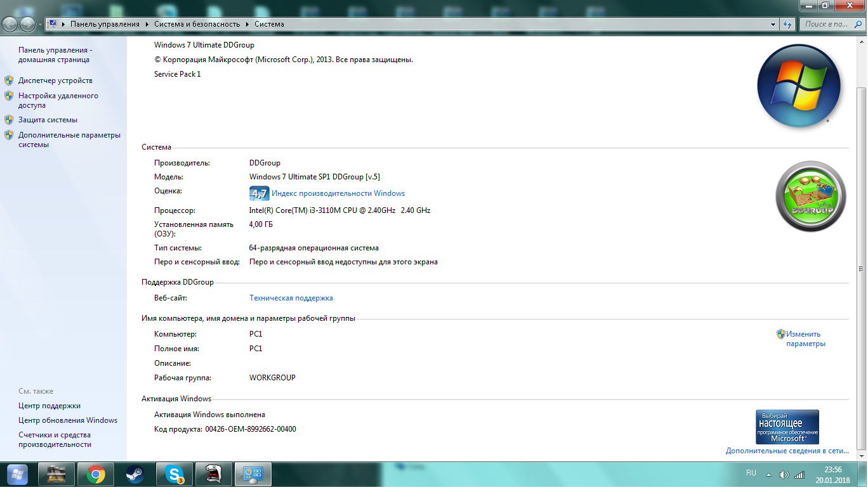Click the address bar refresh button
The image size is (868, 497).
coord(787,24)
